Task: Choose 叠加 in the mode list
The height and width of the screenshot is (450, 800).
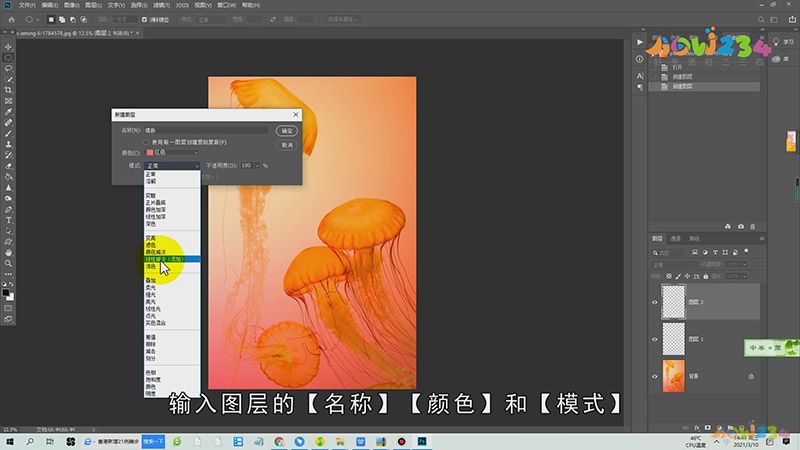Action: 151,281
